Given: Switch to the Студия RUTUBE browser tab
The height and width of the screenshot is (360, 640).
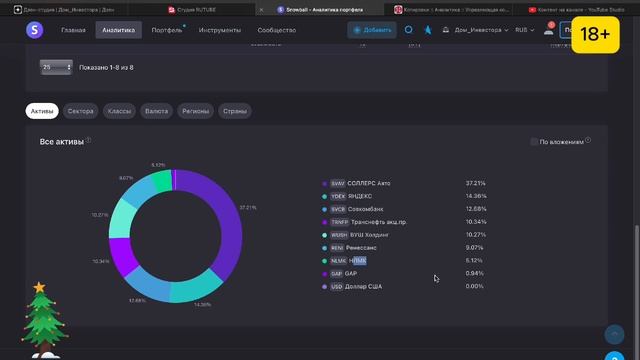Looking at the screenshot, I should click(x=192, y=9).
